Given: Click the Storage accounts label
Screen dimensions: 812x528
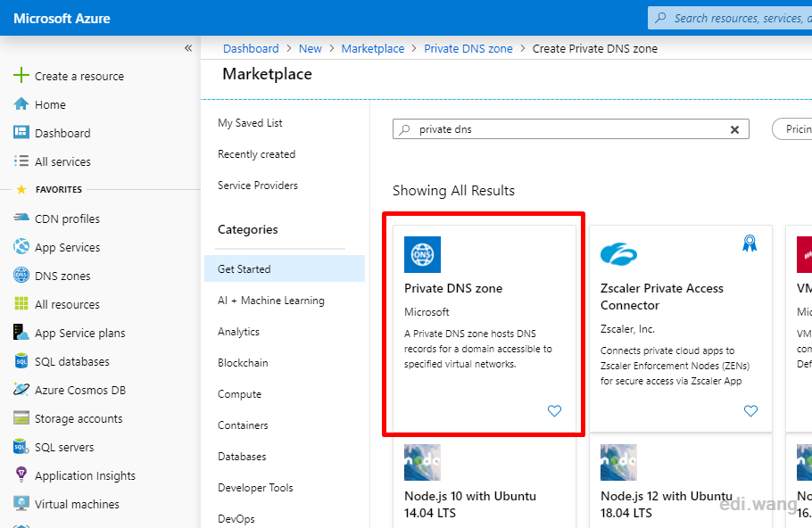Looking at the screenshot, I should coord(79,418).
